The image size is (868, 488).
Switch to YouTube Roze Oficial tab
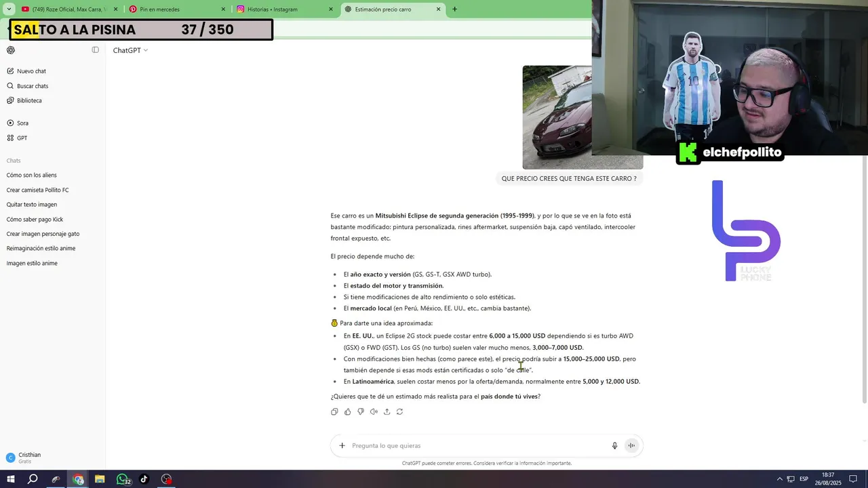point(68,9)
